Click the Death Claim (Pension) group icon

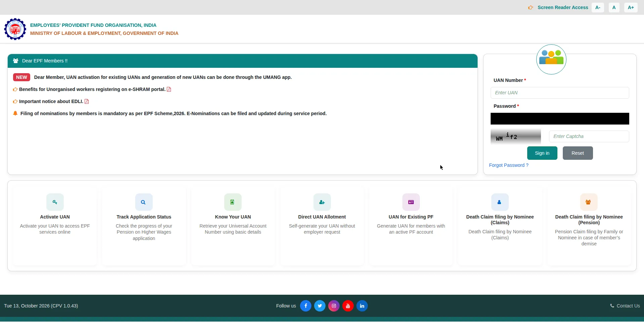[589, 202]
